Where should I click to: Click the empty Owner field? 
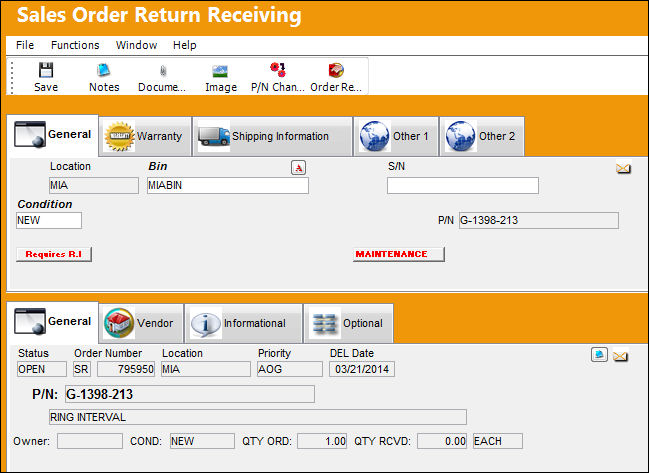(90, 441)
